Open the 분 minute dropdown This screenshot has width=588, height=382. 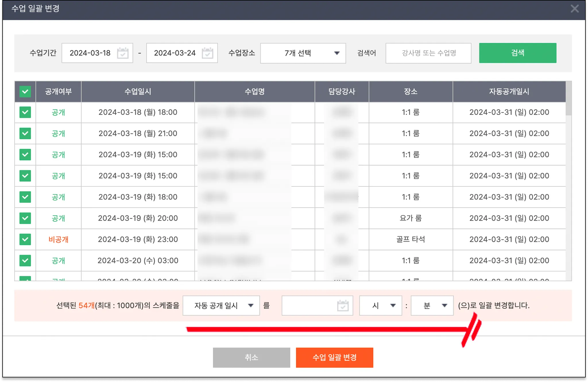pyautogui.click(x=432, y=306)
